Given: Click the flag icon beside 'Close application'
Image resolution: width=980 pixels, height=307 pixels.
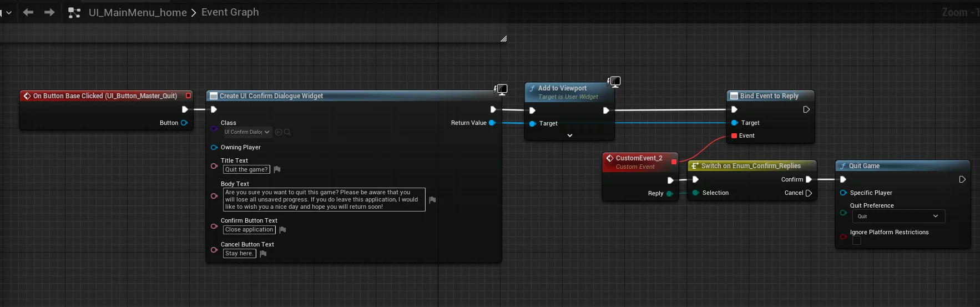Looking at the screenshot, I should pos(282,229).
